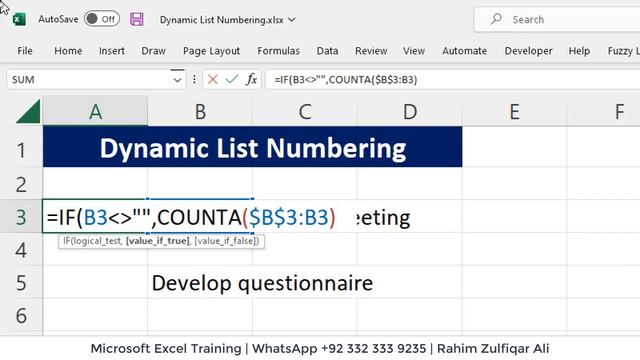The height and width of the screenshot is (360, 640).
Task: Click value_if_true in the function tooltip
Action: pos(158,241)
